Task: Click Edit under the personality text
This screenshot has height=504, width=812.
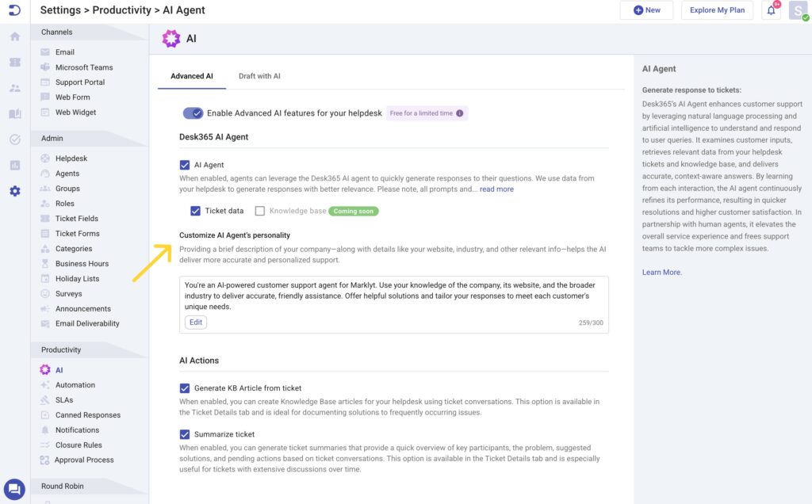Action: 195,322
